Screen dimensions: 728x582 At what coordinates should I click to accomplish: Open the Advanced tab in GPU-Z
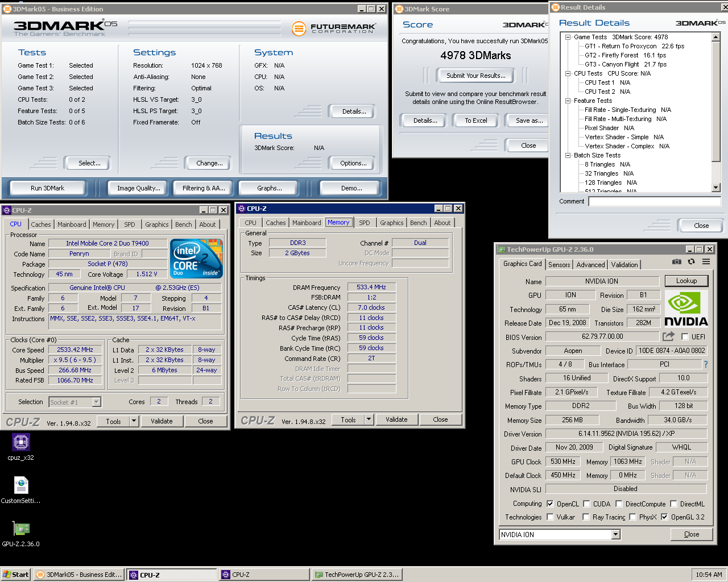[x=590, y=265]
